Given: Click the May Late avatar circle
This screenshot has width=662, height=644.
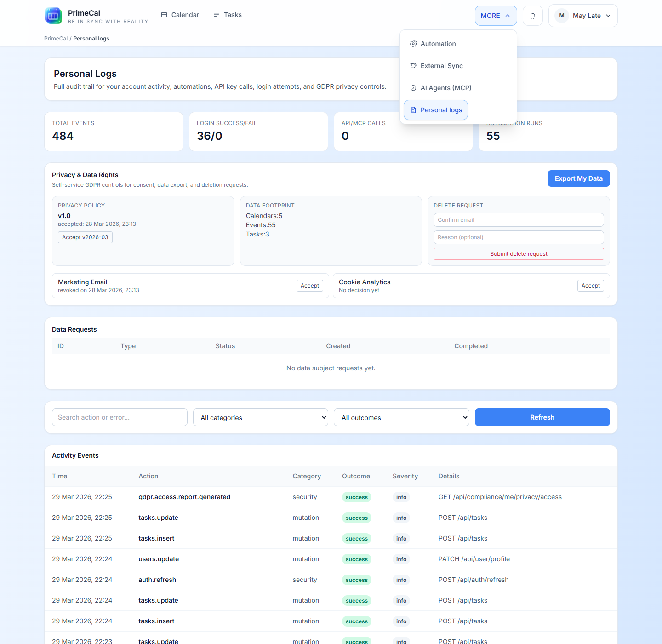Looking at the screenshot, I should click(561, 15).
